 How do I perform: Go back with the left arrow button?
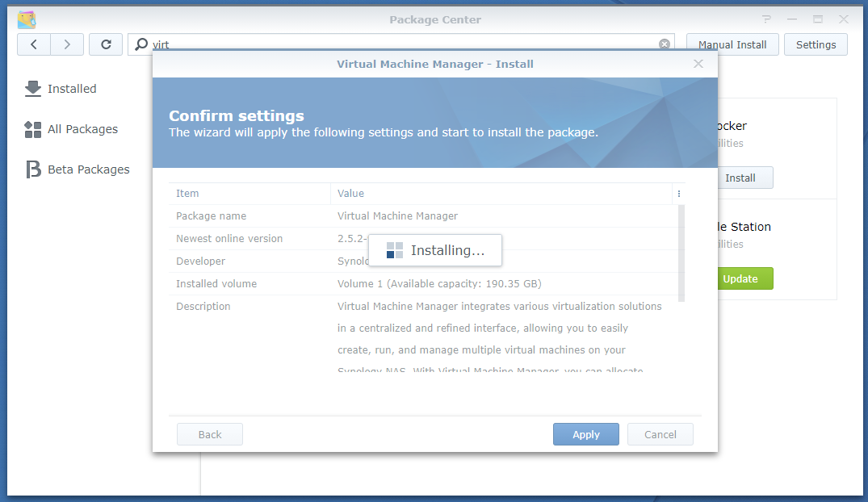tap(34, 44)
